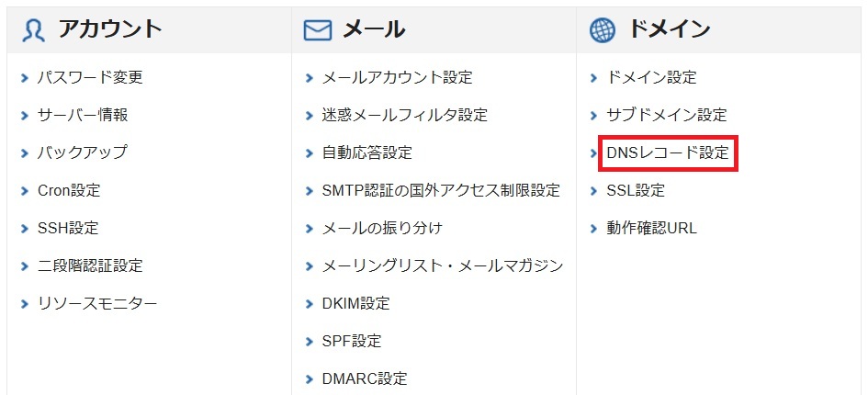The width and height of the screenshot is (868, 395).
Task: Click the arrow beside SSL設定
Action: 594,191
